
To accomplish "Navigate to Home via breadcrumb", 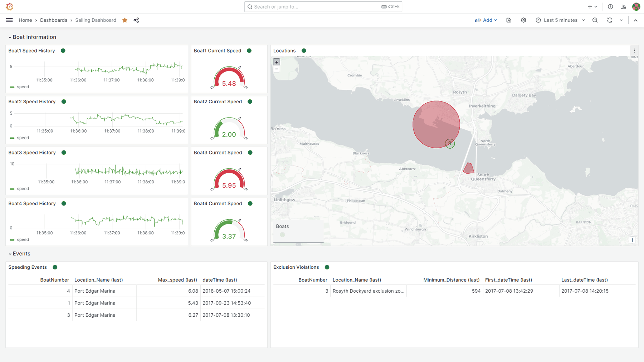I will (x=25, y=20).
